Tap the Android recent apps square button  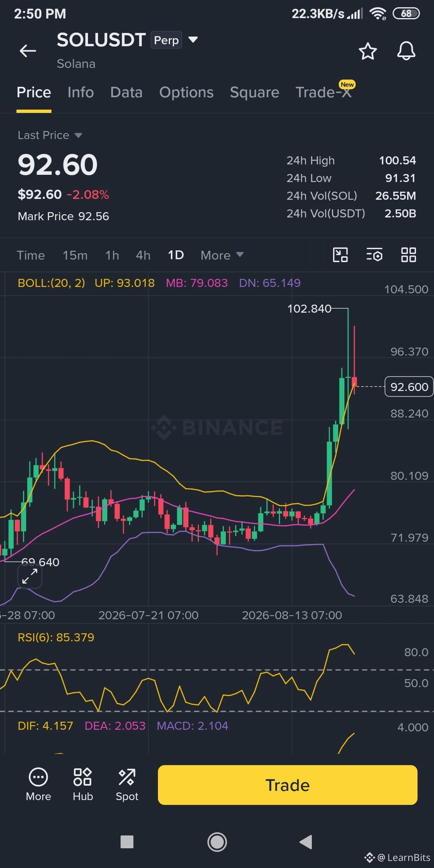coord(127,841)
